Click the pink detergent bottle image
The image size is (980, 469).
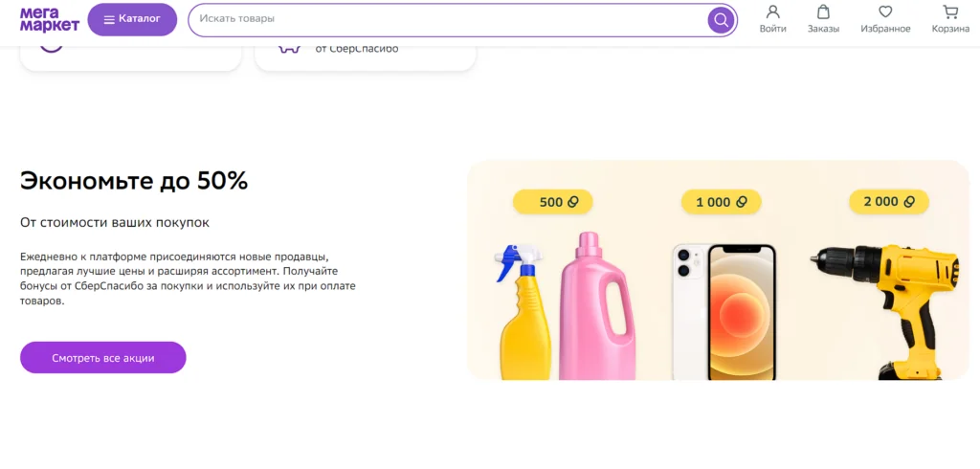click(596, 304)
